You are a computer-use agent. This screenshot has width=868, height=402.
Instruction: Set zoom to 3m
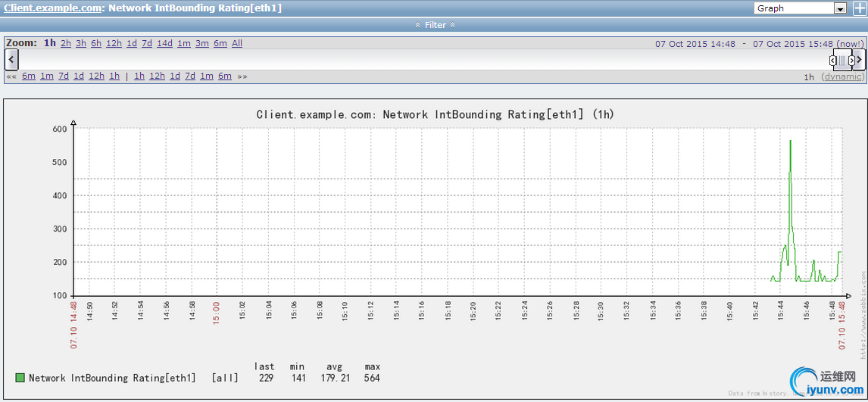[x=202, y=43]
